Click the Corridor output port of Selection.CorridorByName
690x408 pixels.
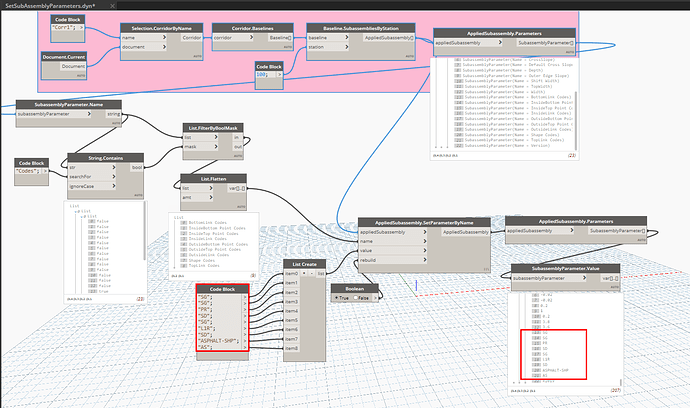[192, 37]
